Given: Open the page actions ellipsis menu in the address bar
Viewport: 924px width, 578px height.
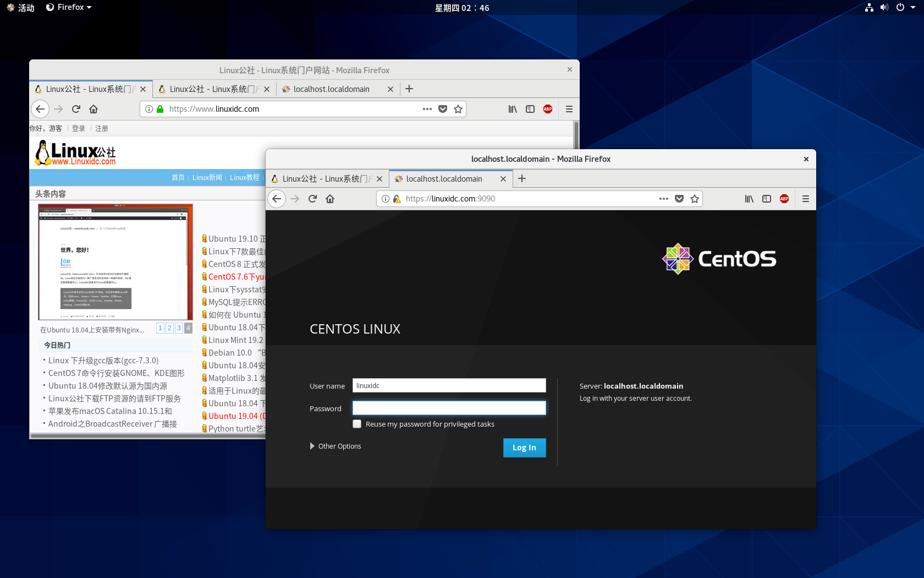Looking at the screenshot, I should [663, 199].
